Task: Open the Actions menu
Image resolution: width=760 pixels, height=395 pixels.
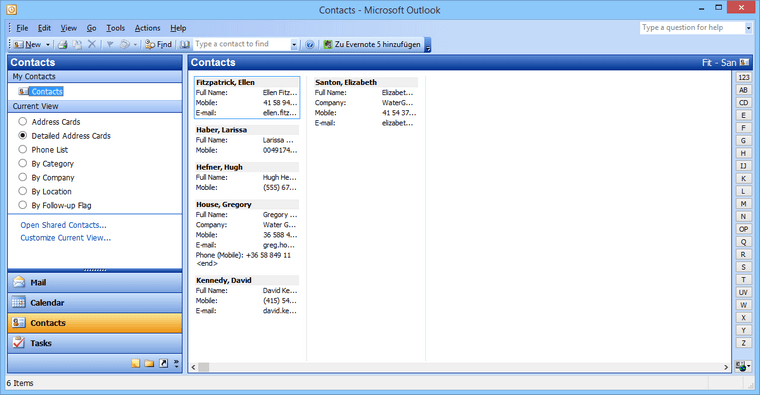Action: coord(147,28)
